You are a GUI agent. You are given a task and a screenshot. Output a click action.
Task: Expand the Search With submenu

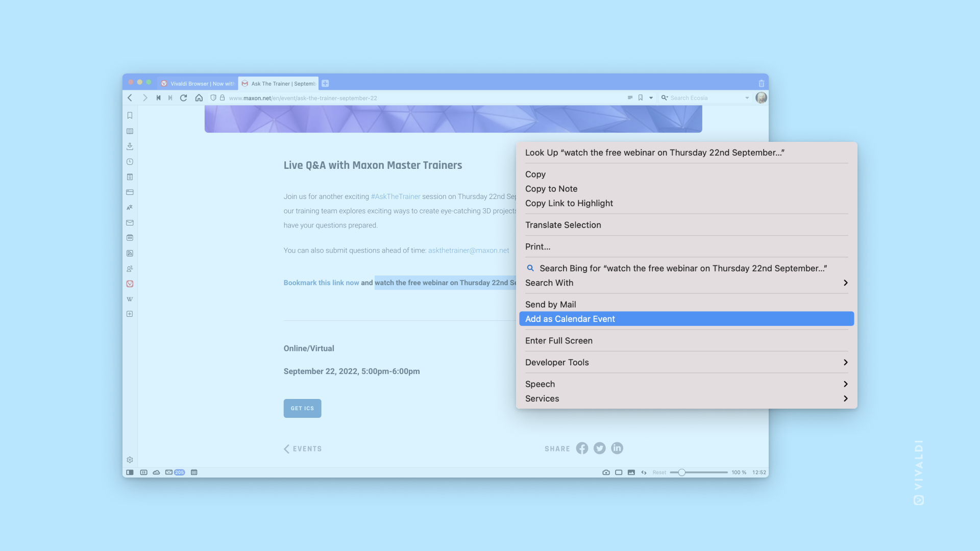(x=687, y=283)
